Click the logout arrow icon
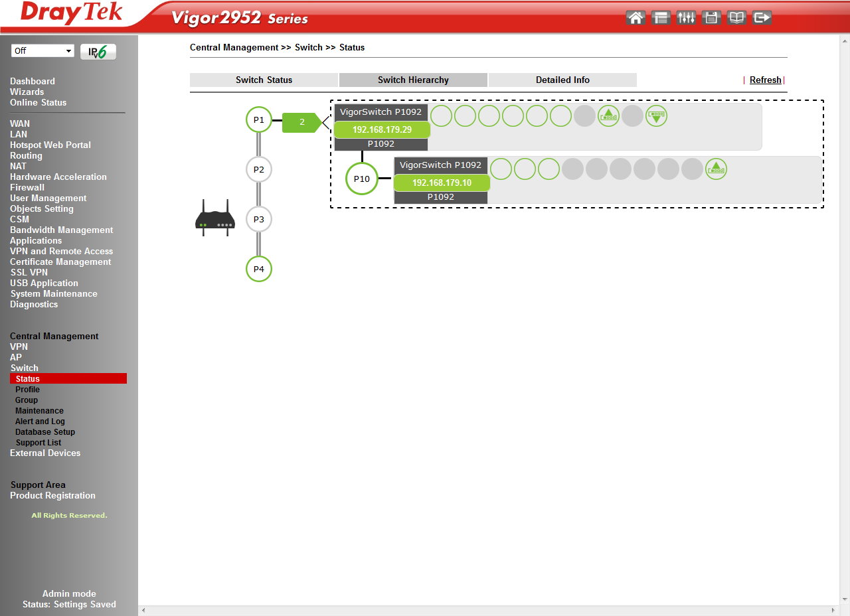 (762, 18)
